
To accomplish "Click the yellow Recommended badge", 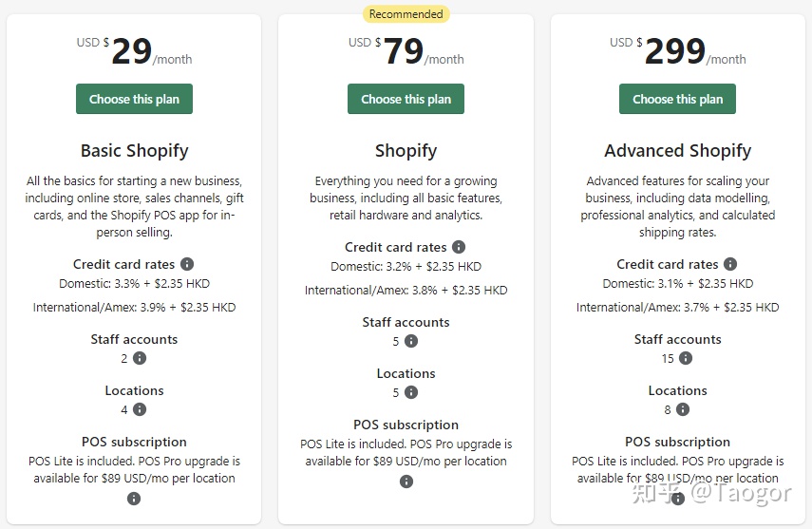I will [406, 14].
